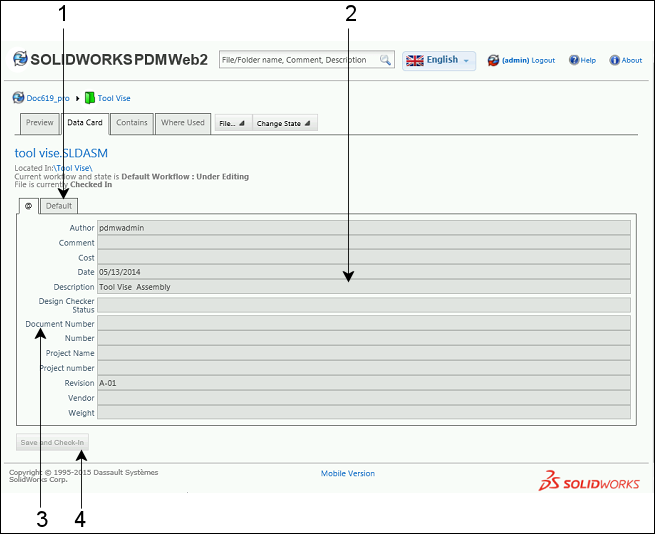Expand the File... menu
Image resolution: width=655 pixels, height=534 pixels.
pos(232,123)
